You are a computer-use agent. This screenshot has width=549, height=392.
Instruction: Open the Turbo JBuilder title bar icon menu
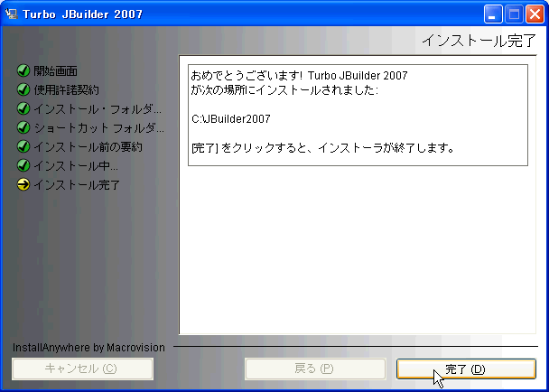(13, 14)
